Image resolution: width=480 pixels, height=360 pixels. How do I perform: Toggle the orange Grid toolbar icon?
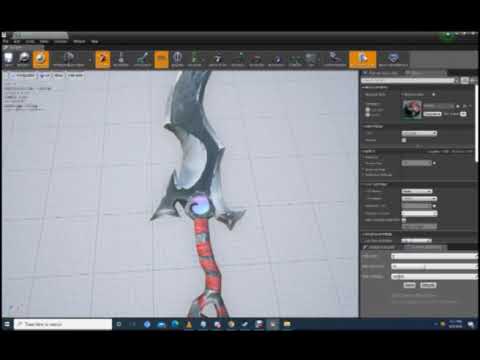point(161,59)
